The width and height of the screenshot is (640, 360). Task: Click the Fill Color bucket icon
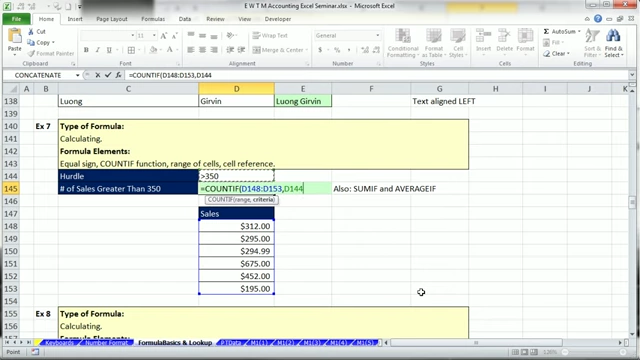click(x=153, y=50)
